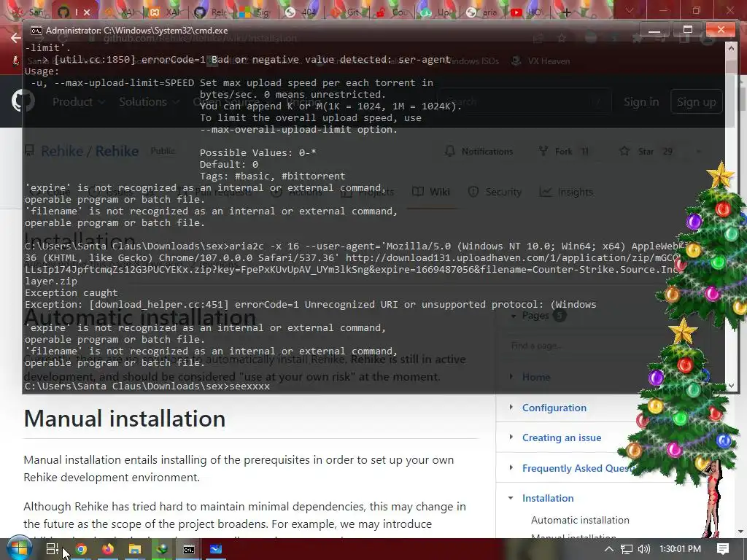Collapse the Installation pages section

511,498
